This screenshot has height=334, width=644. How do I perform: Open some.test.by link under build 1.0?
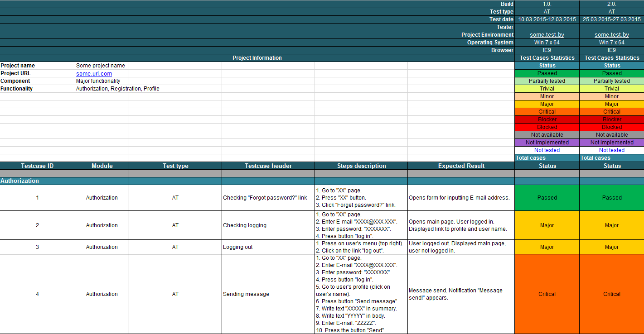click(547, 35)
